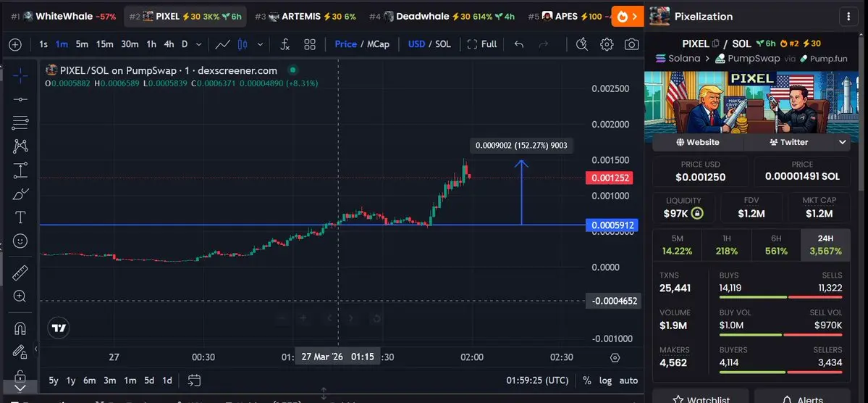This screenshot has height=403, width=868.
Task: Switch to the 15m timeframe
Action: tap(105, 44)
